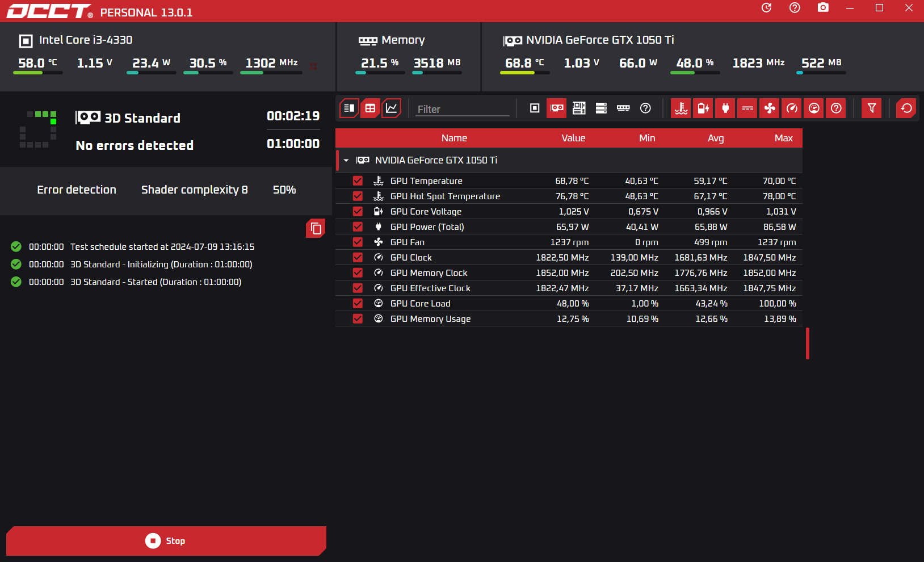Uncheck the GPU Clock sensor
Viewport: 924px width, 562px height.
[x=358, y=257]
